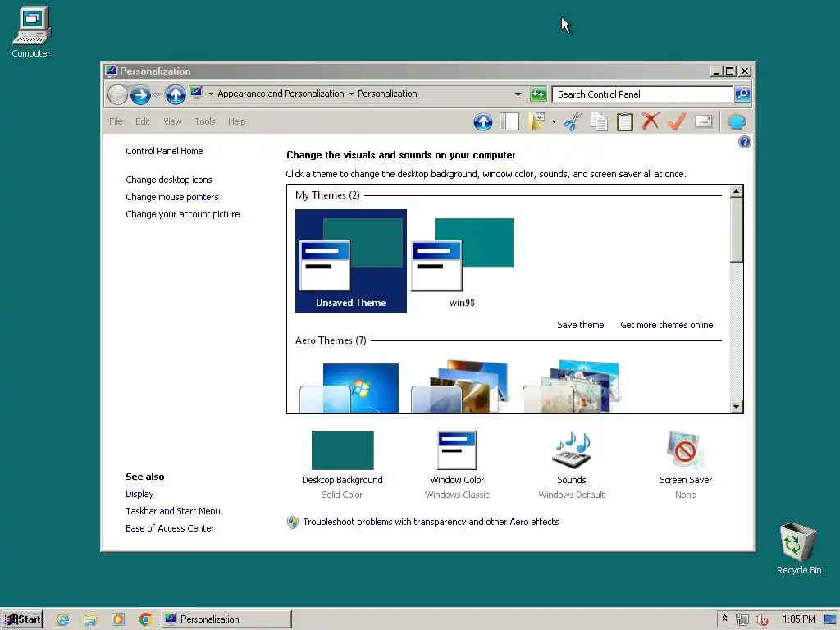Click the control panel icon in address bar
The image size is (840, 630).
pos(197,94)
